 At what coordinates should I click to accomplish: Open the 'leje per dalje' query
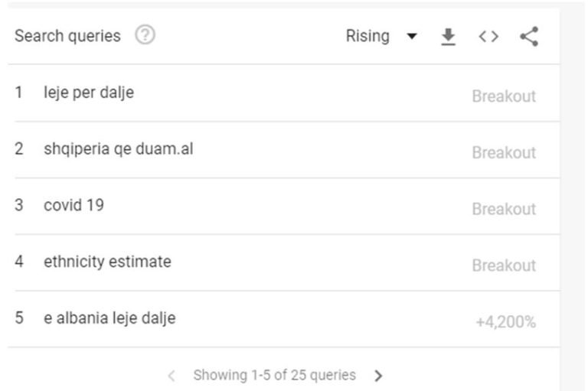[x=89, y=93]
